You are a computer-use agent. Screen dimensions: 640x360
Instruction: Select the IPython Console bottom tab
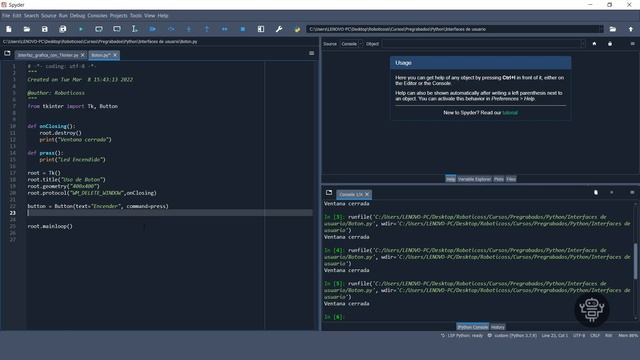click(x=472, y=327)
